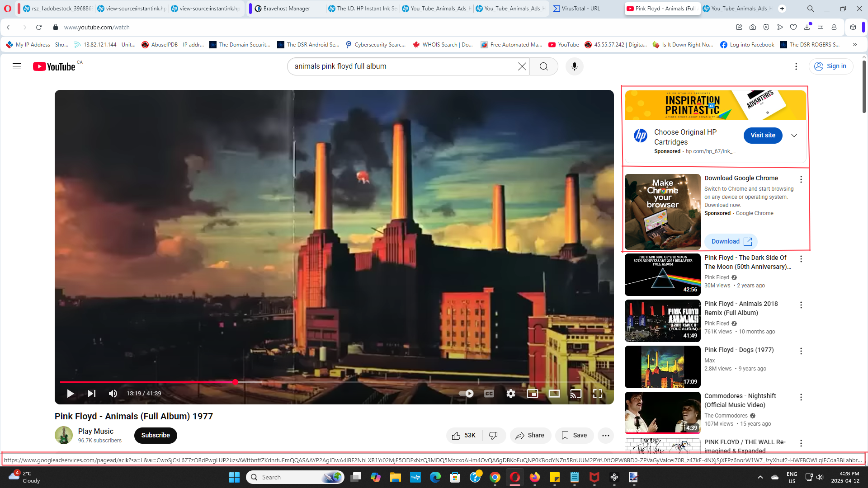This screenshot has width=868, height=488.
Task: Toggle the Autoplay switch
Action: pos(466,394)
